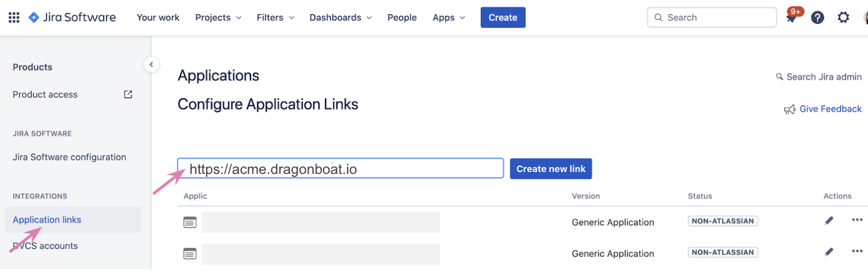This screenshot has width=868, height=279.
Task: Select Application links in sidebar
Action: (73, 220)
